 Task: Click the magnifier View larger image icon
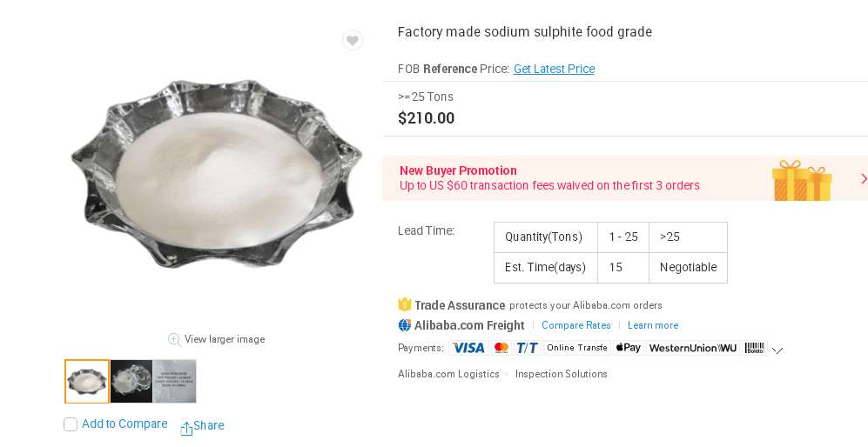174,339
